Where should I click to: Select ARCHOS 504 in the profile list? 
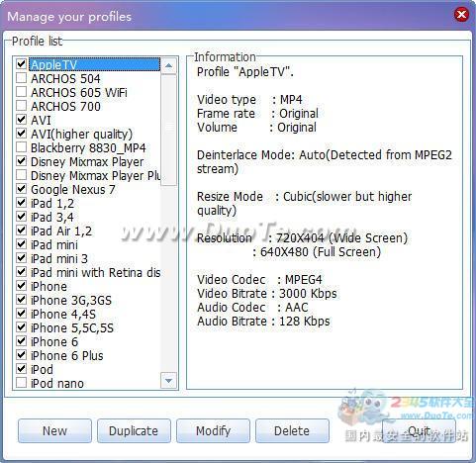coord(65,78)
